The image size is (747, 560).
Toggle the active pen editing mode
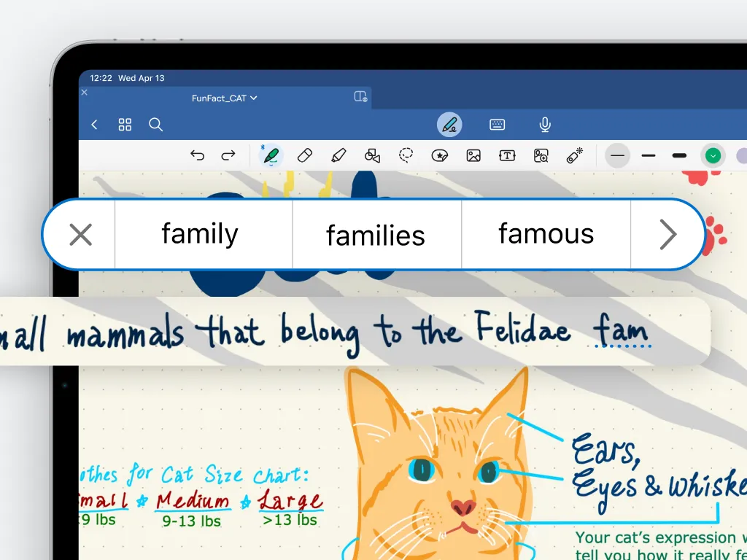point(449,124)
